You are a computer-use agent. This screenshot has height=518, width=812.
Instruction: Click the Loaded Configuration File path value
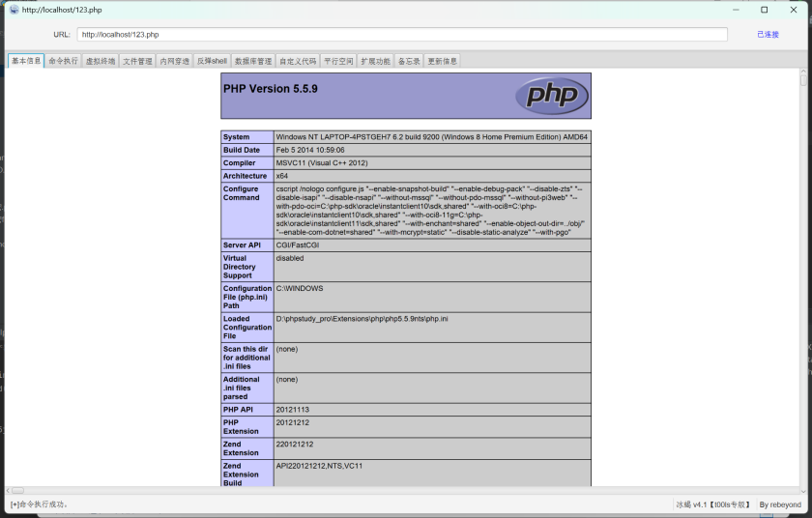pyautogui.click(x=362, y=319)
